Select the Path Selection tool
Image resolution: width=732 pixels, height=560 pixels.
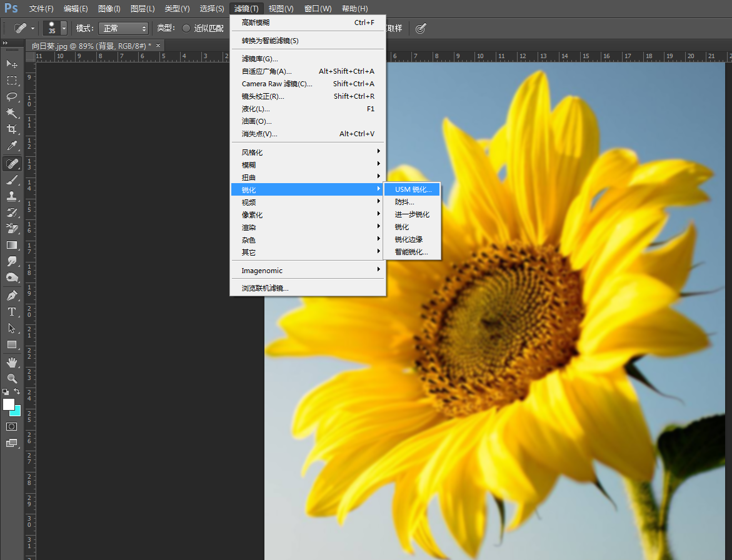(x=12, y=328)
